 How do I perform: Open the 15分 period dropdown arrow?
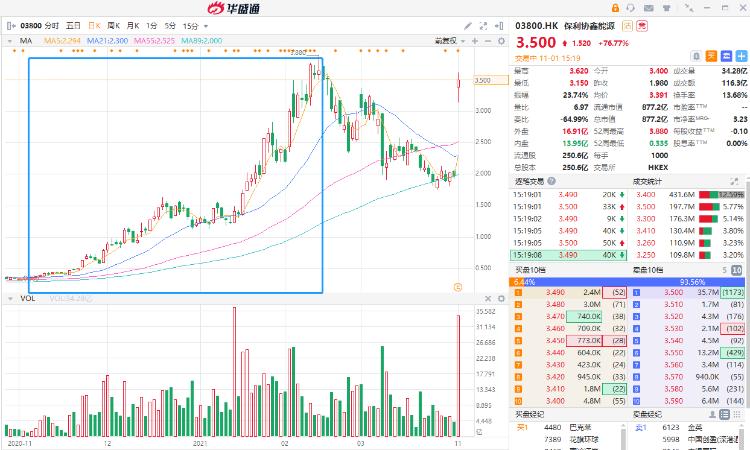tap(206, 26)
